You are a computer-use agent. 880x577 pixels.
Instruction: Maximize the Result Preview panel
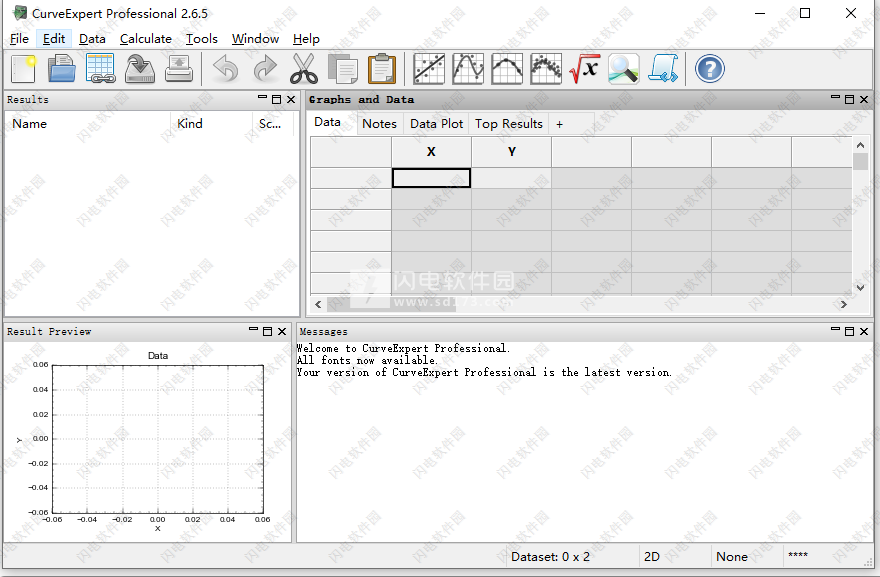pos(267,332)
